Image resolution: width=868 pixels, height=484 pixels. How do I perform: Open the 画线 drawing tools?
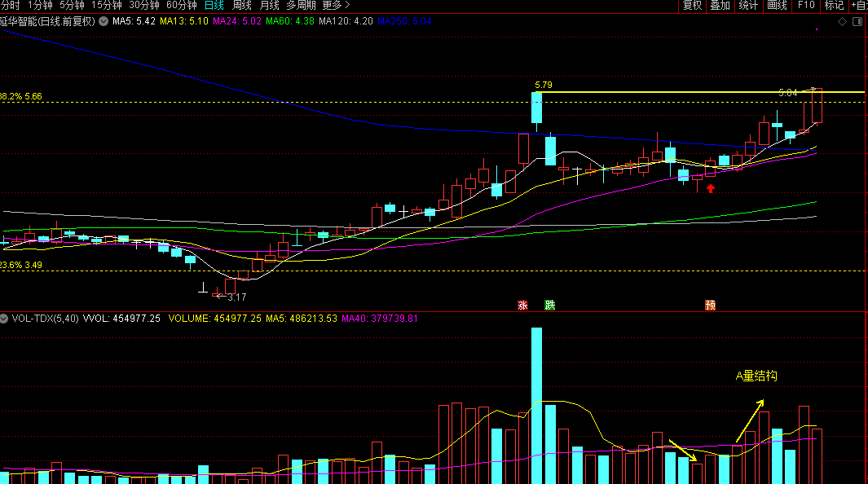[777, 5]
